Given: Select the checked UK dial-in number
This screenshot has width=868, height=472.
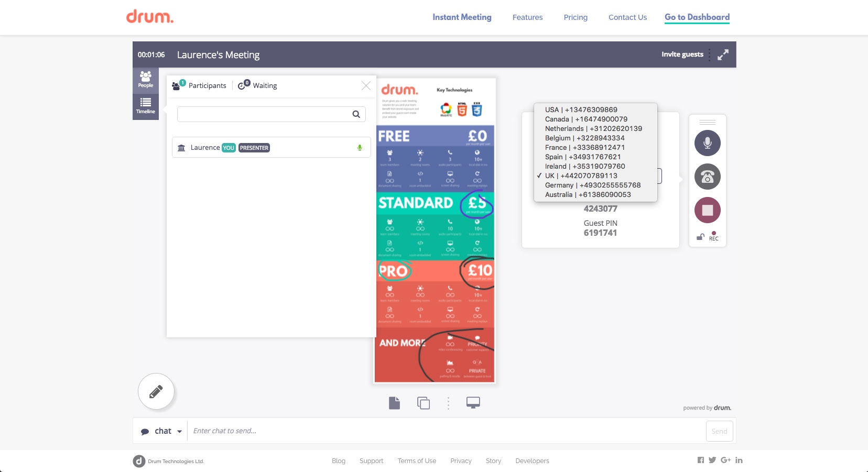Looking at the screenshot, I should click(595, 175).
